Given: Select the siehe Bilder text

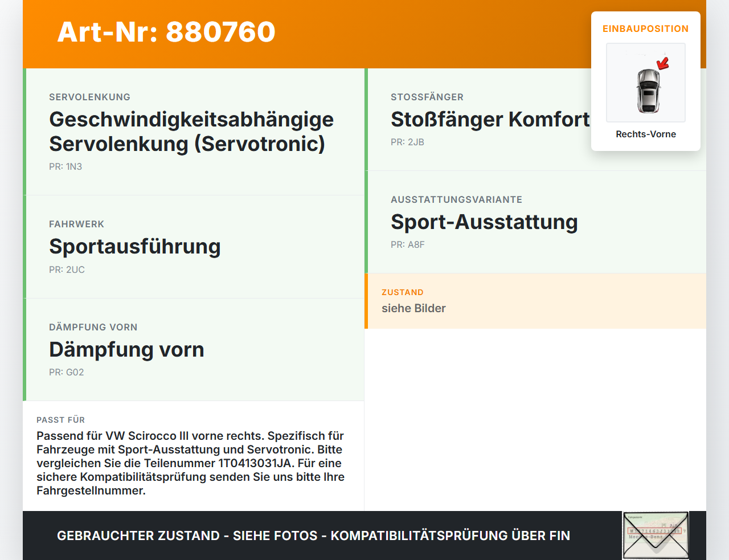Looking at the screenshot, I should 413,308.
